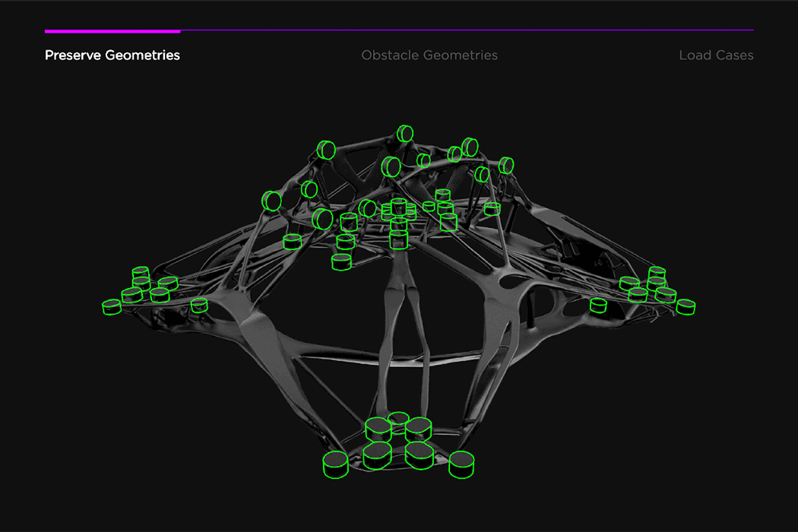The height and width of the screenshot is (532, 798).
Task: Open the Preserve Geometries tab
Action: 112,55
